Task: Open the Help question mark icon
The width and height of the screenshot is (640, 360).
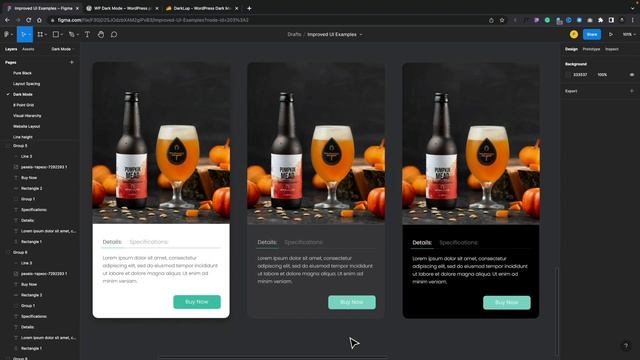Action: tap(626, 346)
